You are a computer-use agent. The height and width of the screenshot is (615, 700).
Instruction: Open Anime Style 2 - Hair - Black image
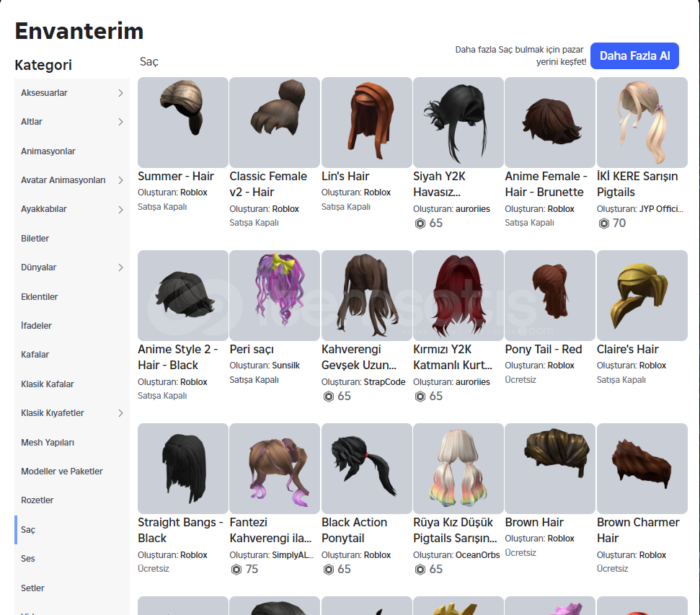coord(183,295)
